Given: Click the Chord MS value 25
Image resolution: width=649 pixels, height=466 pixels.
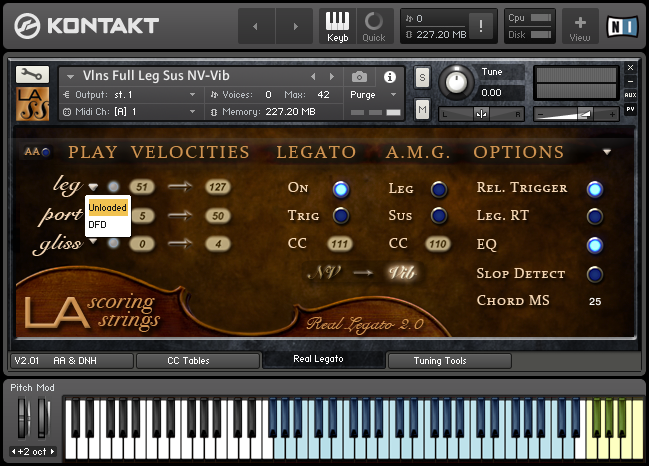Looking at the screenshot, I should click(x=595, y=301).
